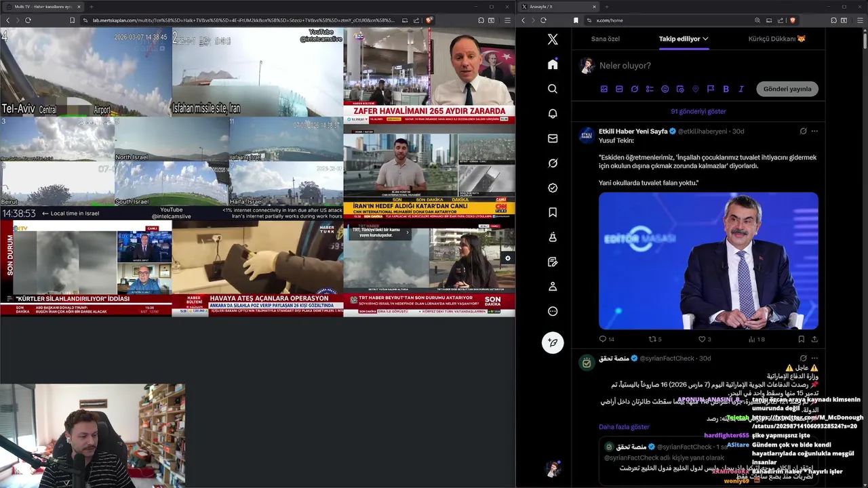Select the Tel-Aviv Central camera stream
Screen dimensions: 868x488
85,72
